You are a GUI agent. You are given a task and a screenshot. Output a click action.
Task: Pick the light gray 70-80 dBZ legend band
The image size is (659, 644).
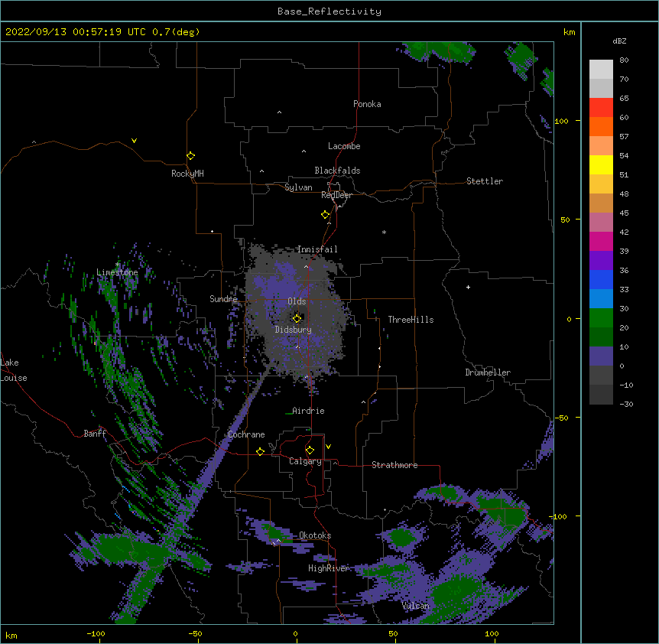[x=601, y=70]
